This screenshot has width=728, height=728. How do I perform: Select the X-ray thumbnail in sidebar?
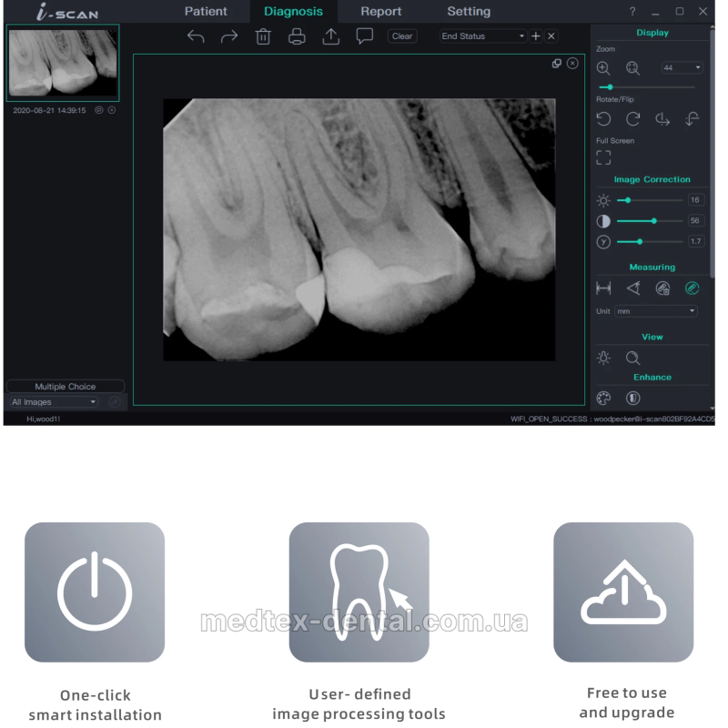(x=63, y=63)
